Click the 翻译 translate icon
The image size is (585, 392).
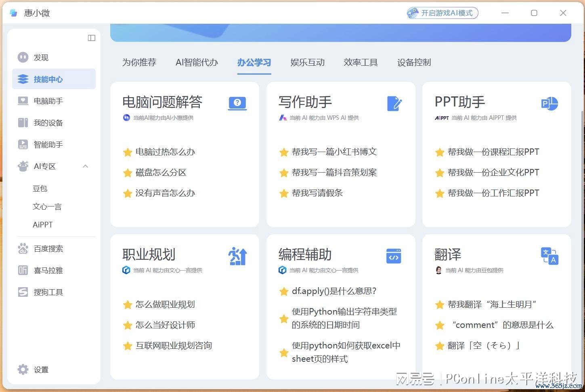[549, 256]
